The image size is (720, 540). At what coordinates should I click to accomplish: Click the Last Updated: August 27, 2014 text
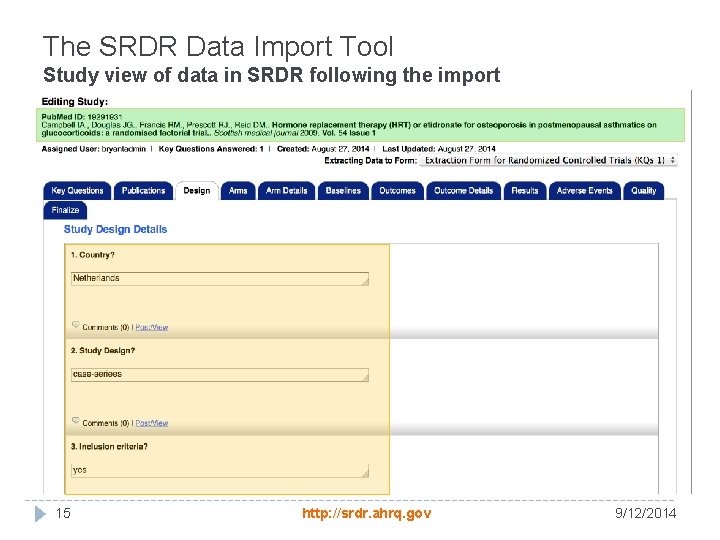click(439, 149)
